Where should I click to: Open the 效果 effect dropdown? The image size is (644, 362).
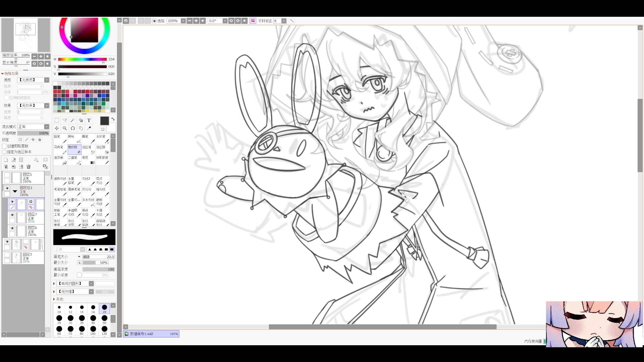coord(47,106)
